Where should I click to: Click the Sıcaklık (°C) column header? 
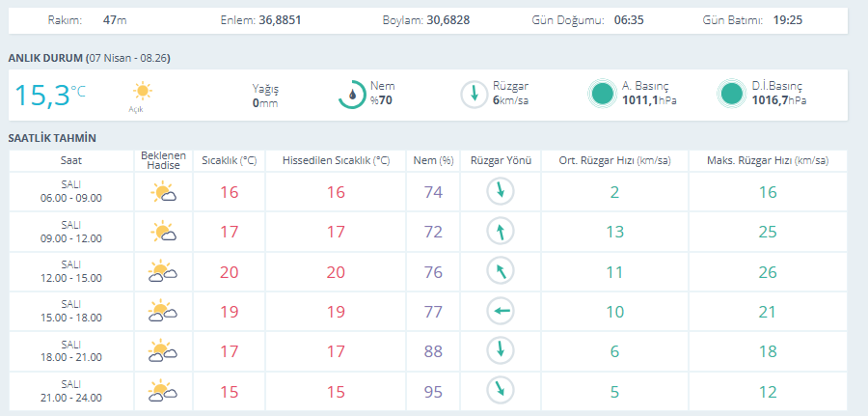click(229, 160)
